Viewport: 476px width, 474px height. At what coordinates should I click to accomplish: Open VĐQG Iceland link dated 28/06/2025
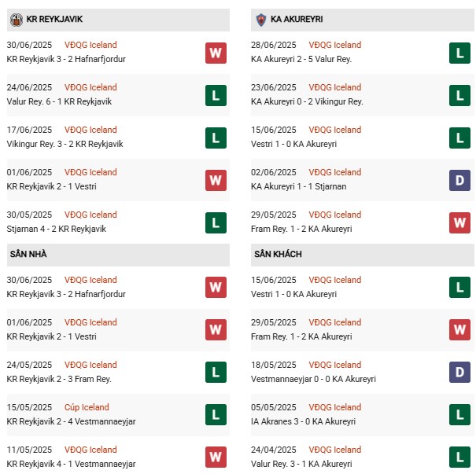tap(335, 45)
